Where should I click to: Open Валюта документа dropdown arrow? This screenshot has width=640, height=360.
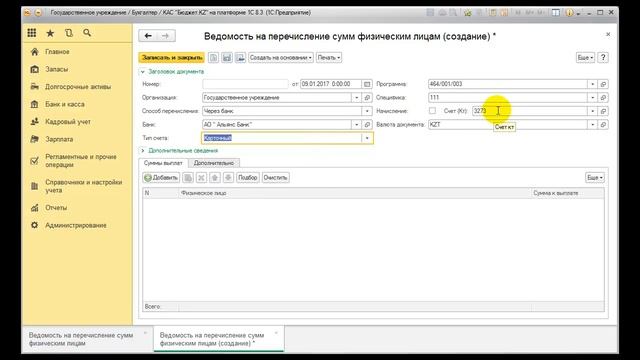click(592, 124)
